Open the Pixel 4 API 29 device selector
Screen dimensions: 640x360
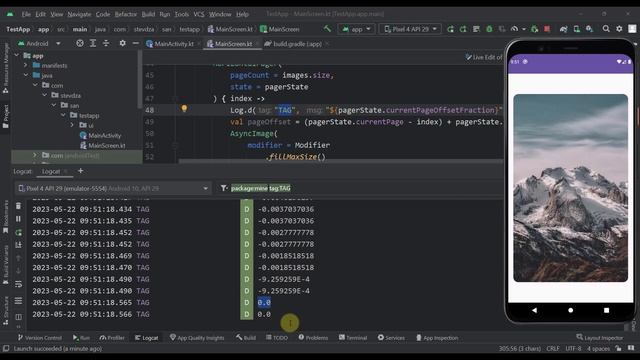point(410,29)
